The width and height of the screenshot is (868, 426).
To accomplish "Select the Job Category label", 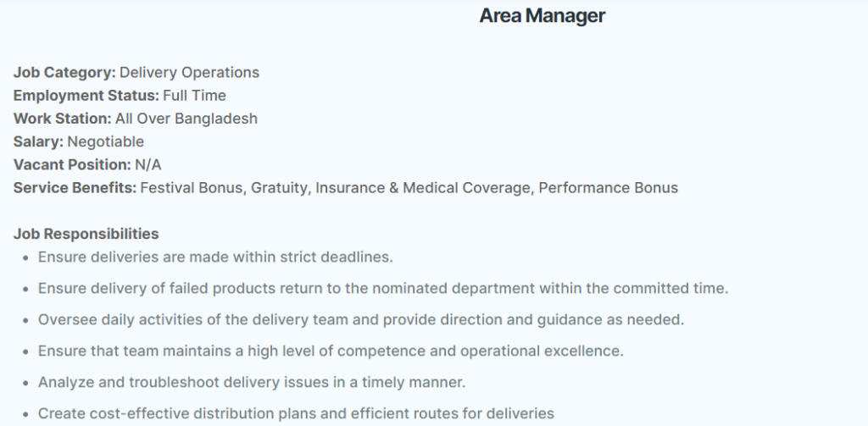I will (x=64, y=73).
